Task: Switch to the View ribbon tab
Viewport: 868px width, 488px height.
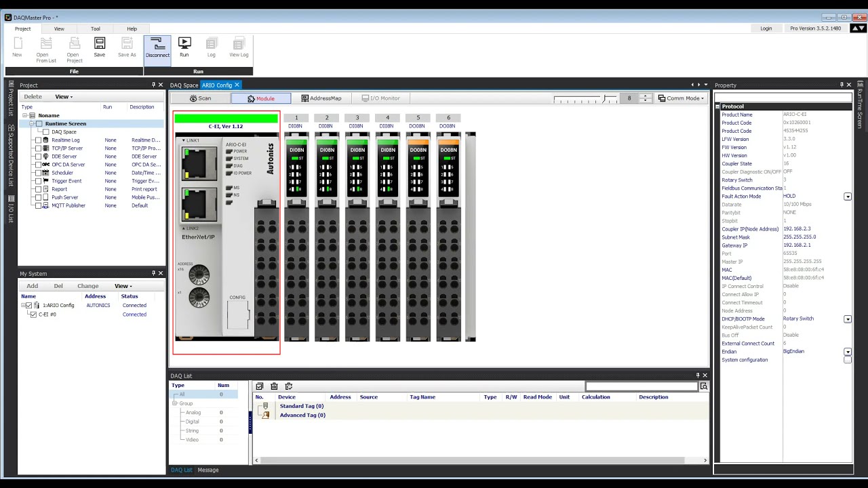Action: (x=59, y=28)
